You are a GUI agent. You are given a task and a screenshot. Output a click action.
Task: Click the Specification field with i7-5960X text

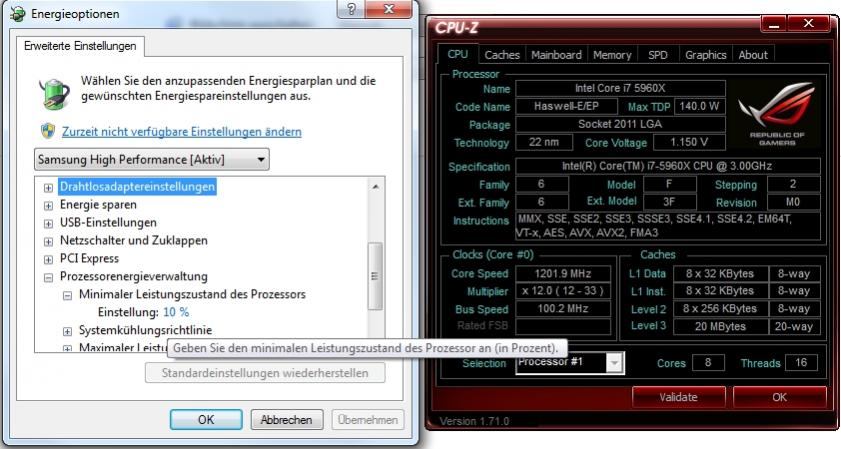coord(668,166)
